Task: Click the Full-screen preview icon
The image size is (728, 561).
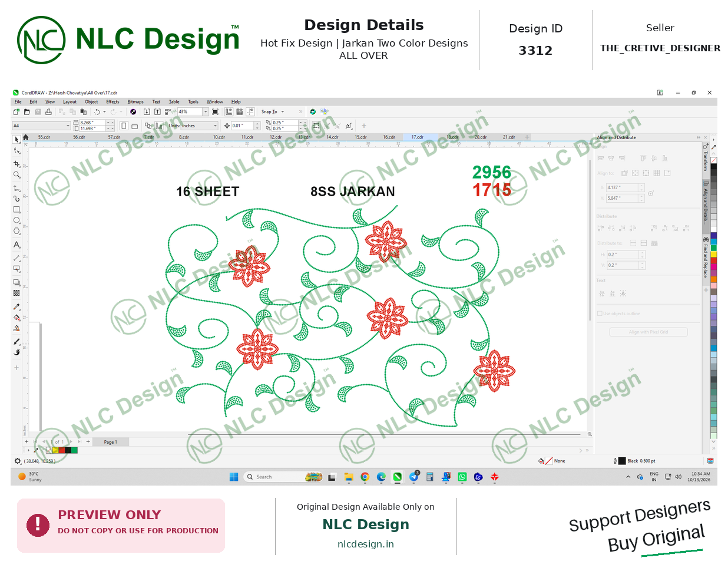Action: (x=215, y=111)
